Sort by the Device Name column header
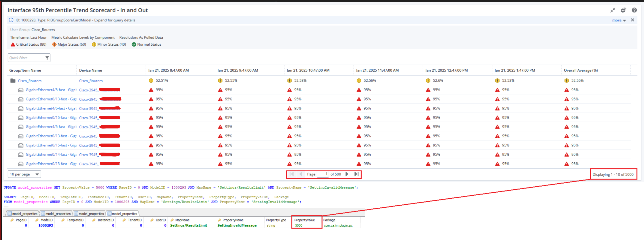The image size is (644, 240). (x=90, y=71)
